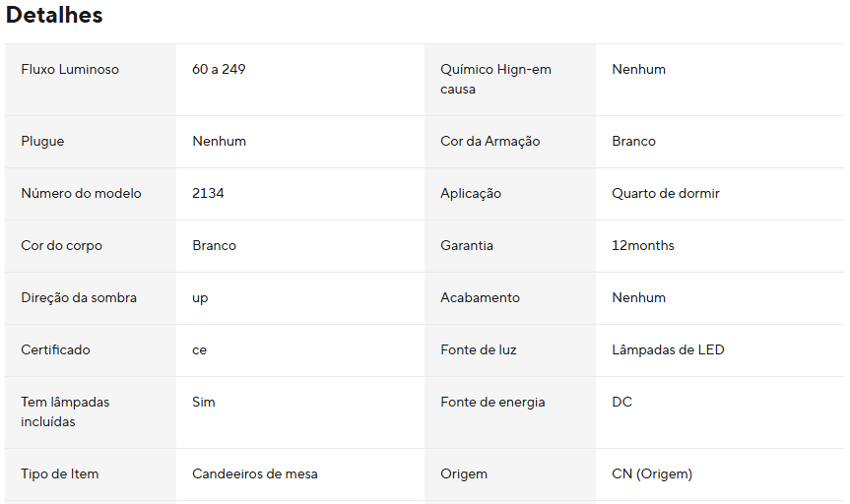This screenshot has height=504, width=850.
Task: Select the Lâmpadas de LED value
Action: pos(668,350)
